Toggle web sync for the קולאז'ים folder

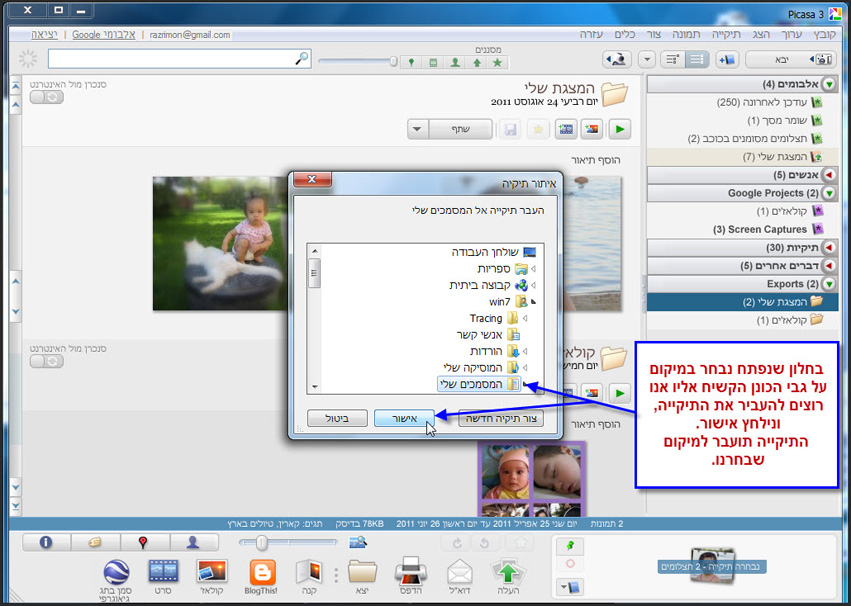pos(47,361)
